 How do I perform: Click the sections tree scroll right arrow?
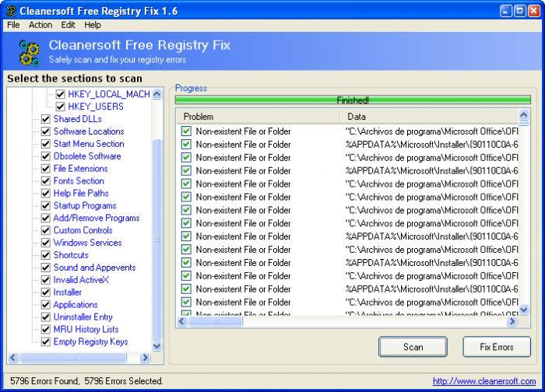[x=145, y=357]
